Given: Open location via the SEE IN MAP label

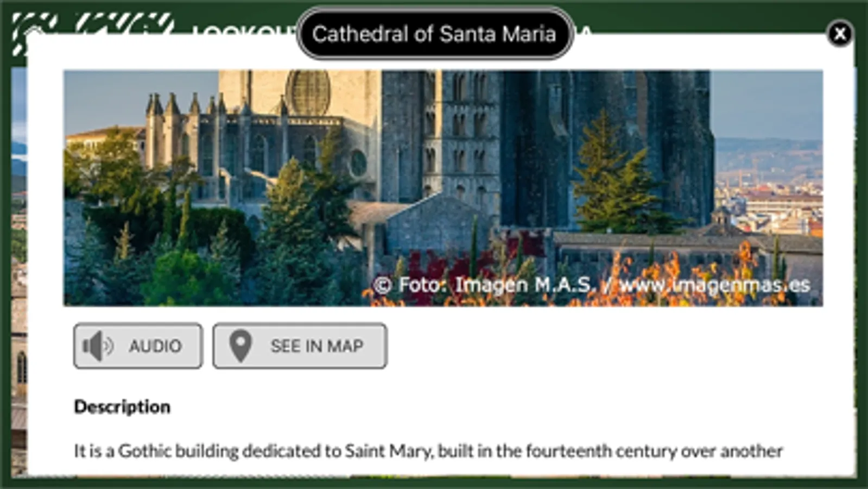Looking at the screenshot, I should [317, 346].
